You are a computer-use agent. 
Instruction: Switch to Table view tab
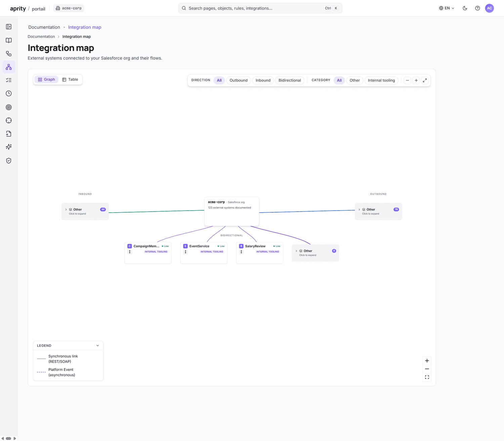coord(70,80)
